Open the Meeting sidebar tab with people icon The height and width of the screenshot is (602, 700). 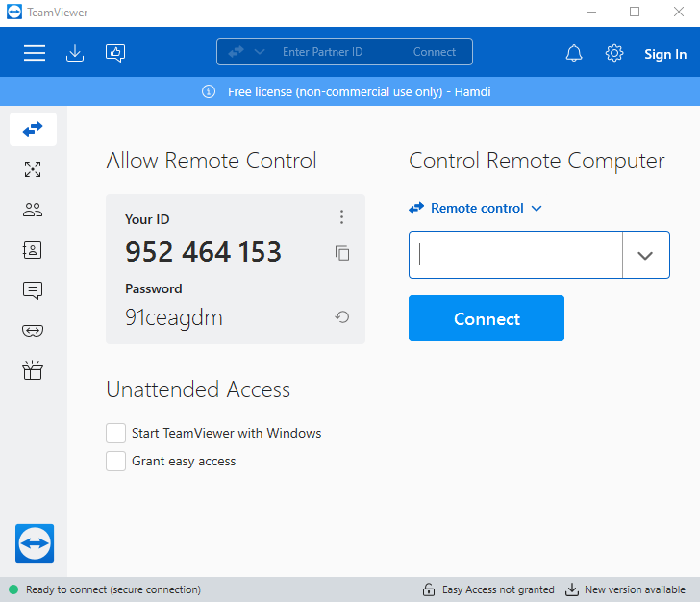[33, 210]
